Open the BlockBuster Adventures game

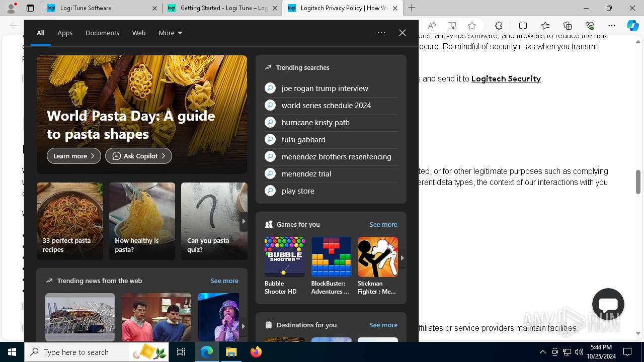(x=331, y=266)
